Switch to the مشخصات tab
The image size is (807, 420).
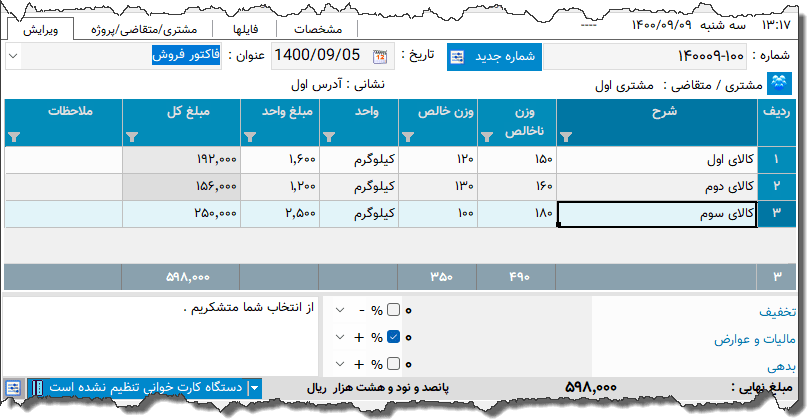coord(318,29)
